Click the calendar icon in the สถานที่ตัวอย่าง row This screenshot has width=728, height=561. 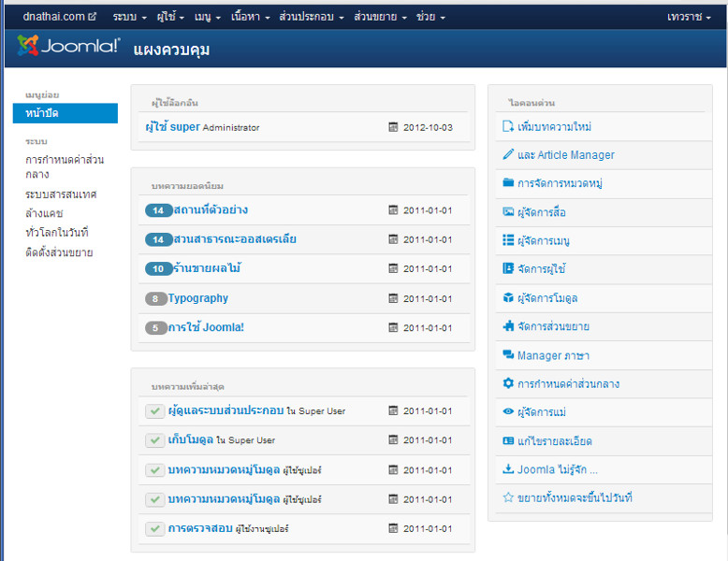(393, 210)
